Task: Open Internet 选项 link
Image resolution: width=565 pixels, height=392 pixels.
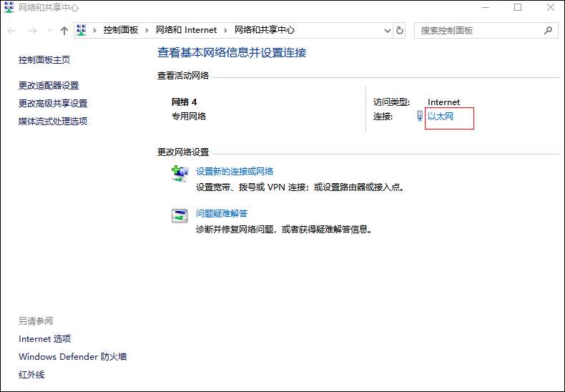Action: [x=45, y=338]
